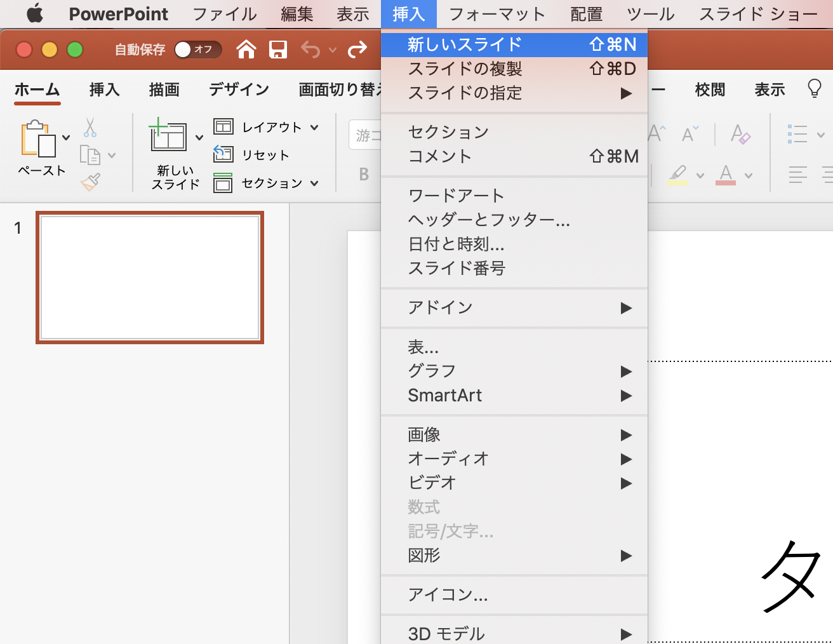The width and height of the screenshot is (833, 644).
Task: Click the Home icon in title bar
Action: (x=246, y=49)
